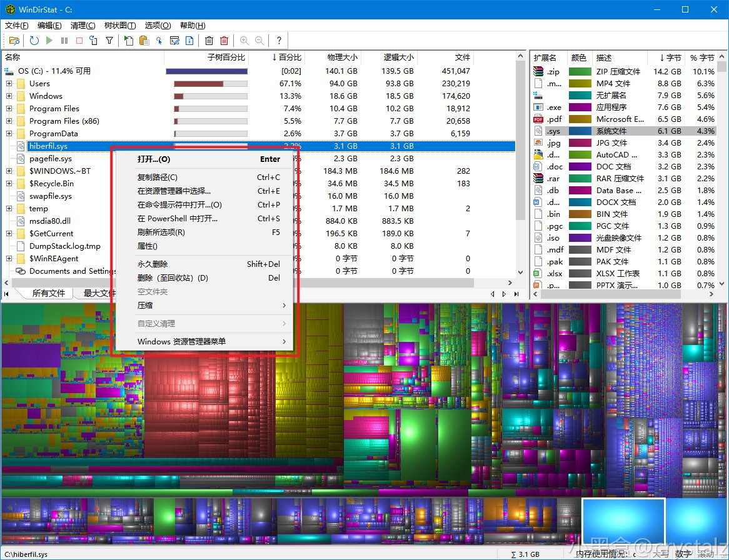Click the stop scan square icon
The height and width of the screenshot is (560, 729).
pos(79,41)
